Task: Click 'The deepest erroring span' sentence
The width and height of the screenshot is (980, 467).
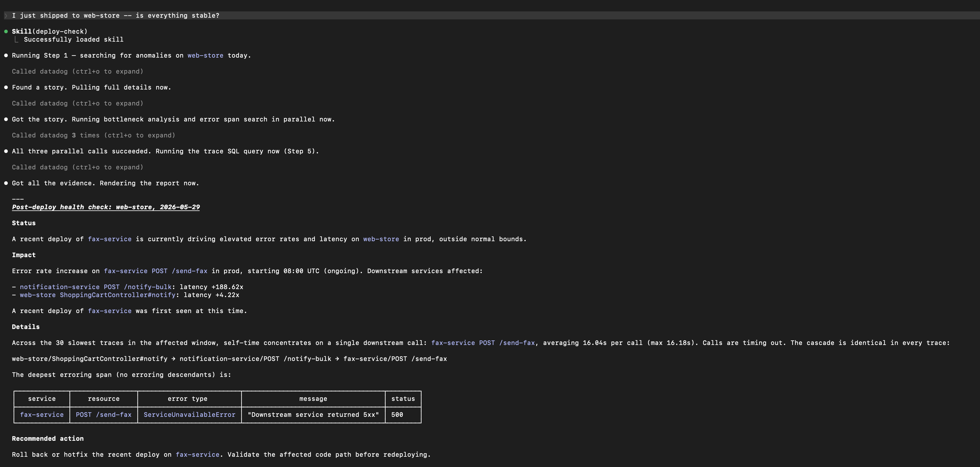Action: (121, 375)
